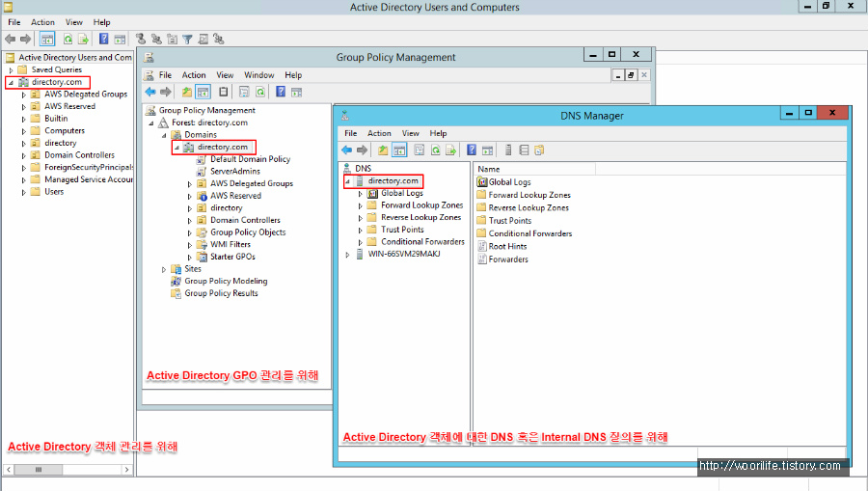Click the Name column header in DNS Manager
The image size is (868, 491).
coord(534,169)
